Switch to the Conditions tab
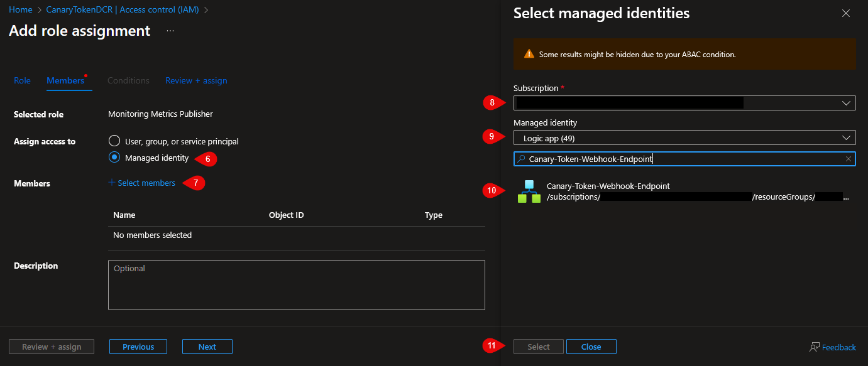The width and height of the screenshot is (868, 366). pyautogui.click(x=128, y=80)
